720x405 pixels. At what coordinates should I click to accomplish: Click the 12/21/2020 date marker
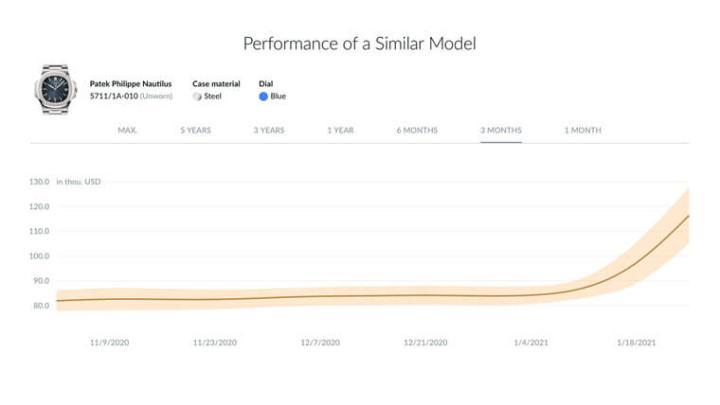[x=425, y=342]
